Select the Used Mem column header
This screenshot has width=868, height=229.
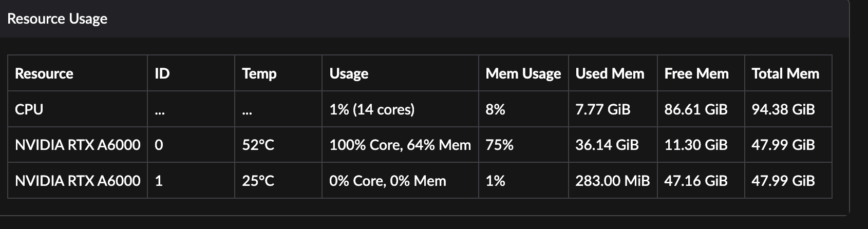[610, 73]
